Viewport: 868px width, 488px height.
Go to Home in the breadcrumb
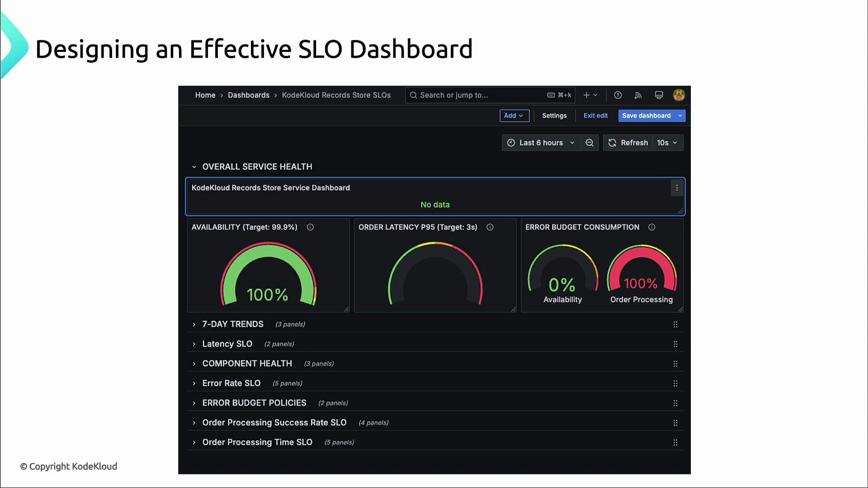205,95
